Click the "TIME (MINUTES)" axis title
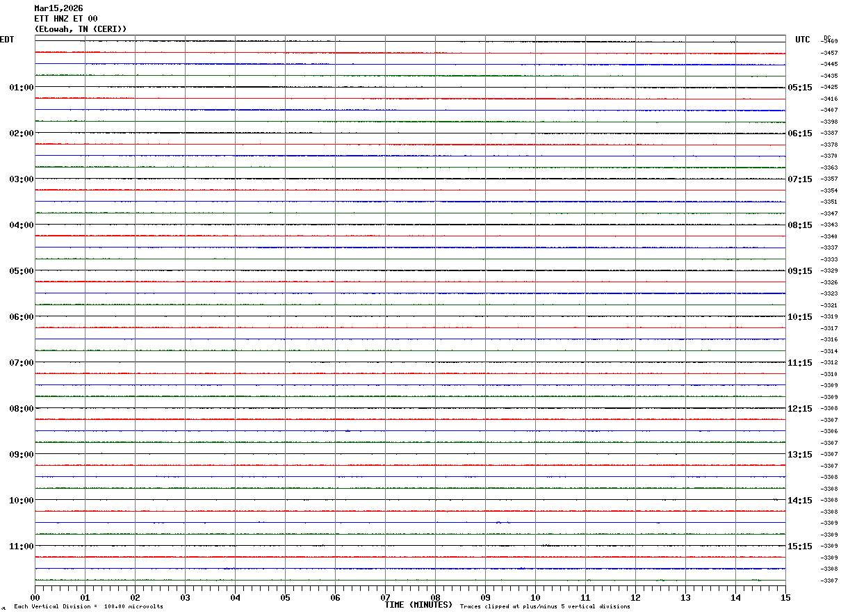The width and height of the screenshot is (841, 616). coord(418,605)
